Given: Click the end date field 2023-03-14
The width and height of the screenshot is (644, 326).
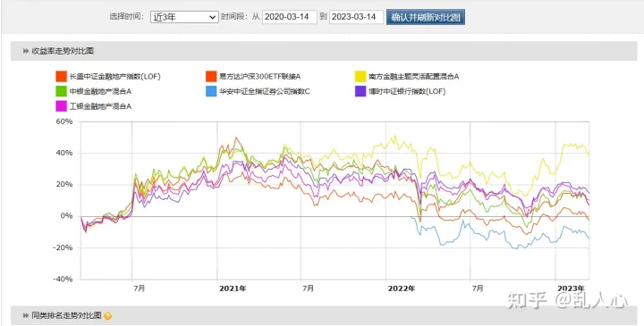Looking at the screenshot, I should (357, 17).
